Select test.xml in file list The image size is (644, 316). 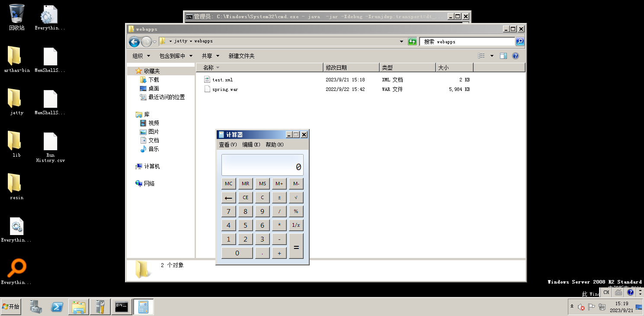point(222,80)
